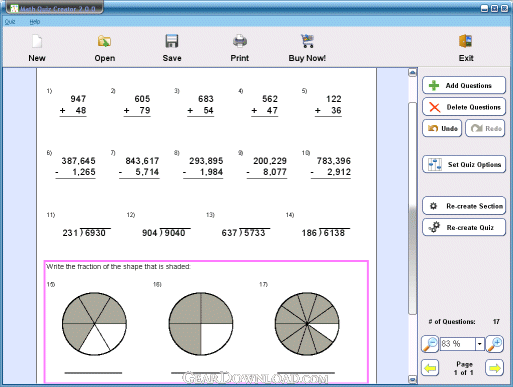513x387 pixels.
Task: Select subtraction problem 293,895 - 1,984
Action: click(203, 167)
